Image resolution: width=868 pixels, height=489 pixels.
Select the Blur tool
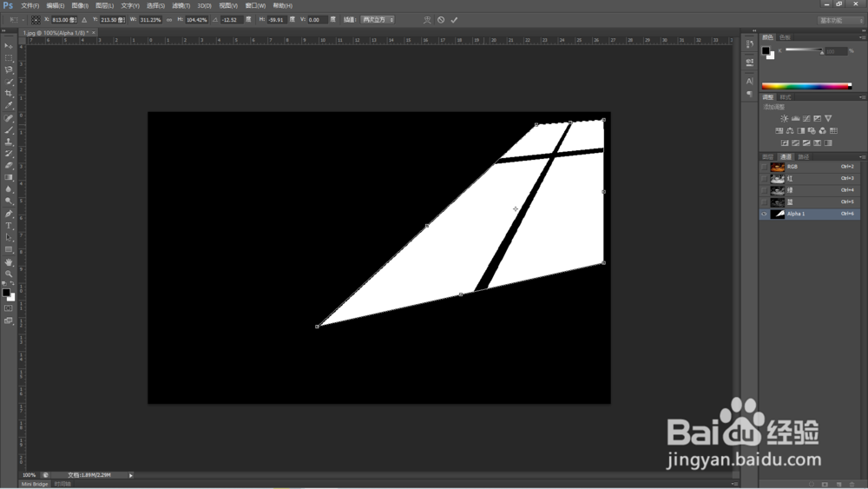point(9,189)
